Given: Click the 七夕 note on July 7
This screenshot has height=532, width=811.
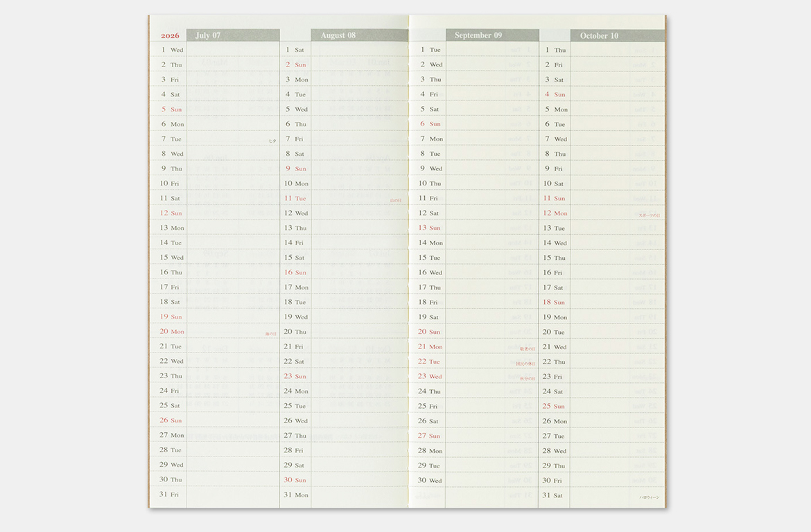Looking at the screenshot, I should click(272, 141).
